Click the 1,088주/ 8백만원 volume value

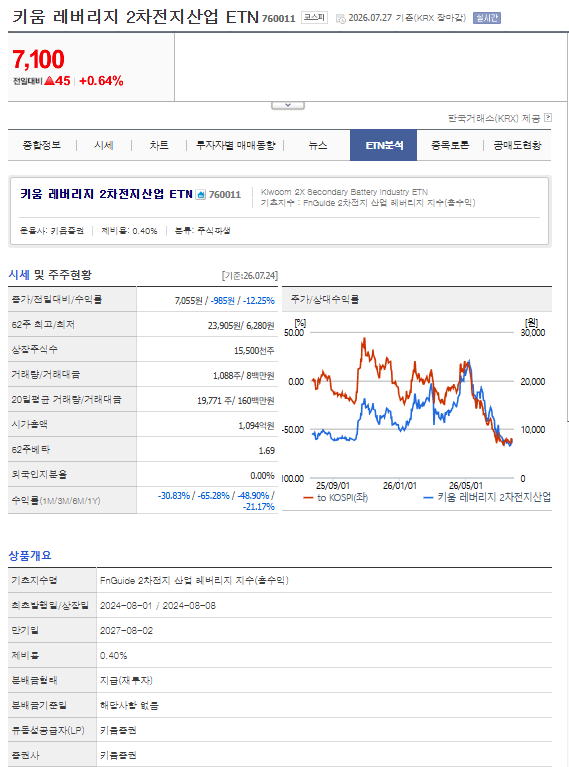click(243, 375)
